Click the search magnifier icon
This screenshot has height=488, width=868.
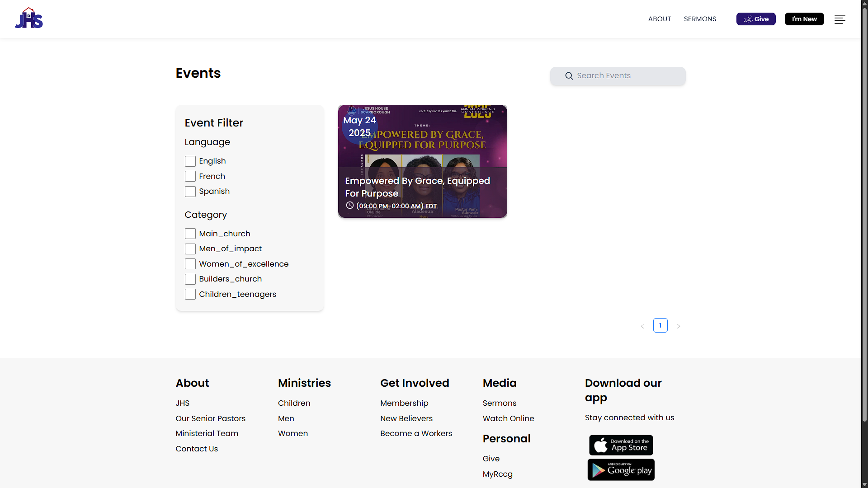click(x=569, y=76)
